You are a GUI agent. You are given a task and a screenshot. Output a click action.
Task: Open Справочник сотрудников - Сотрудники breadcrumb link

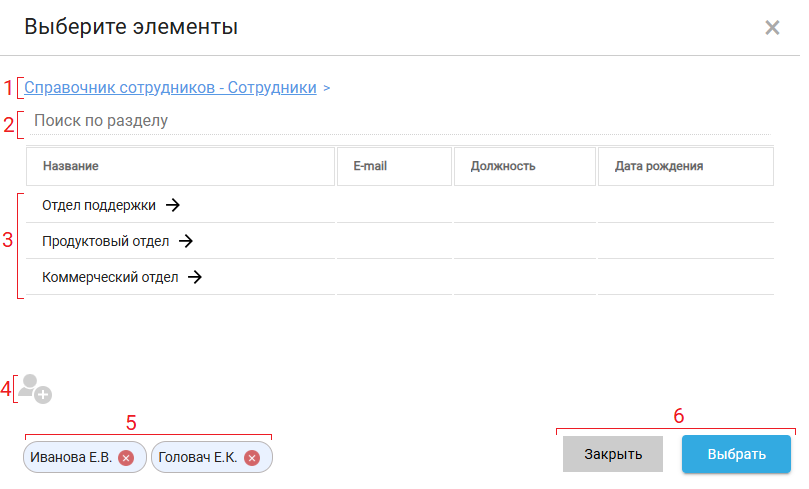[170, 88]
